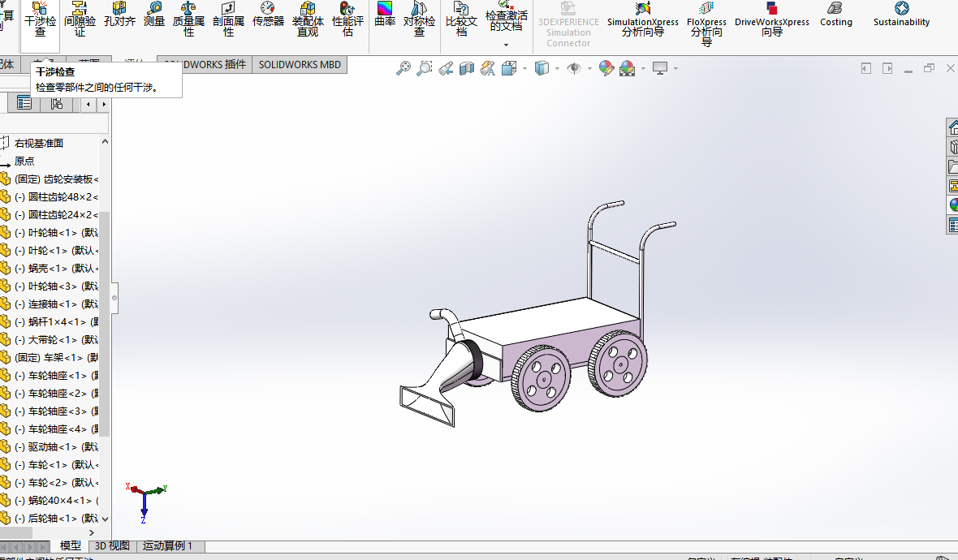Click the tree's horizontal scroll right arrow

pos(92,532)
